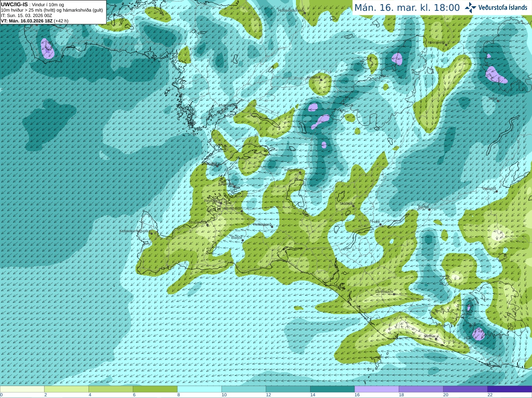This screenshot has height=398, width=532.
Task: Click the Steinar station label
Action: 430,336
